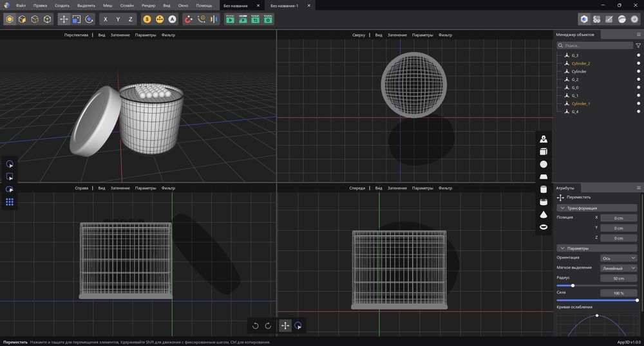644x346 pixels.
Task: Click the white A circle icon
Action: click(172, 19)
